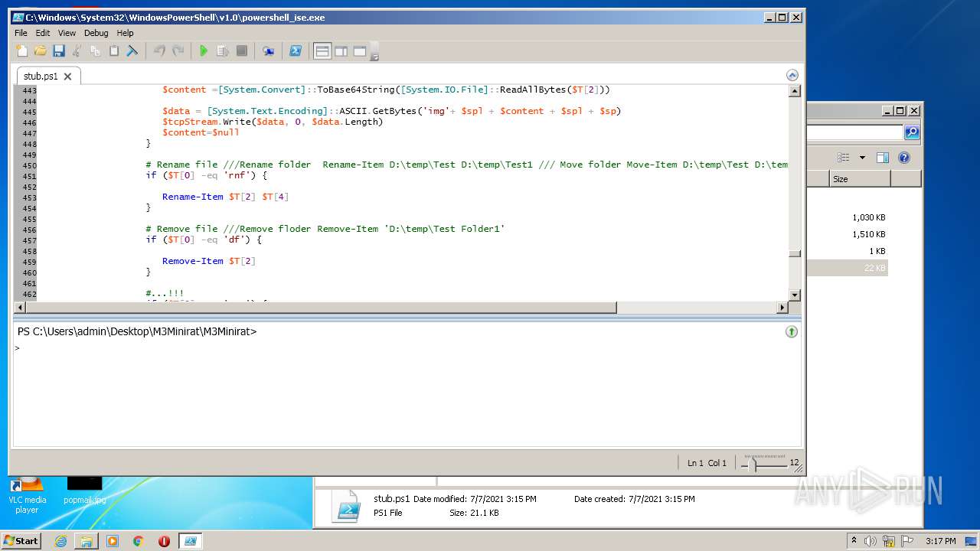Collapse the script pane with the up chevron
The height and width of the screenshot is (551, 980).
pyautogui.click(x=792, y=75)
